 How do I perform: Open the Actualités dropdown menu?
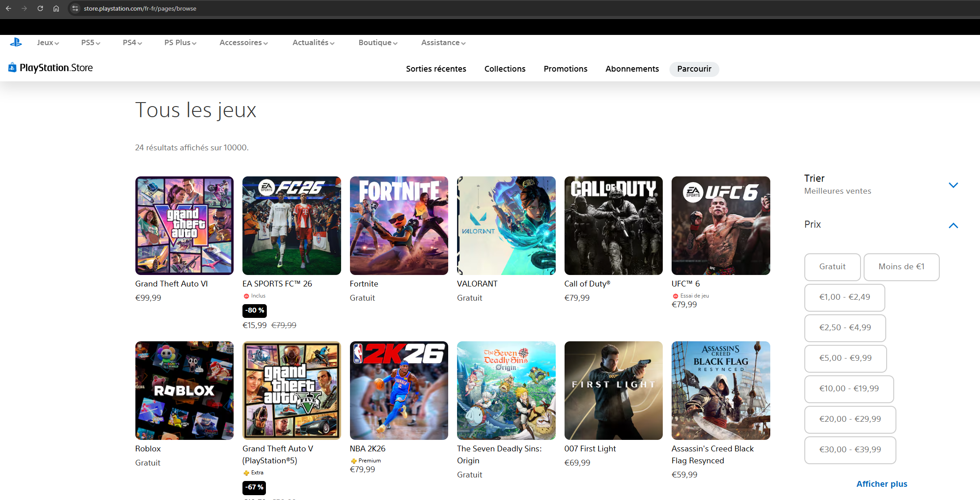(x=313, y=42)
